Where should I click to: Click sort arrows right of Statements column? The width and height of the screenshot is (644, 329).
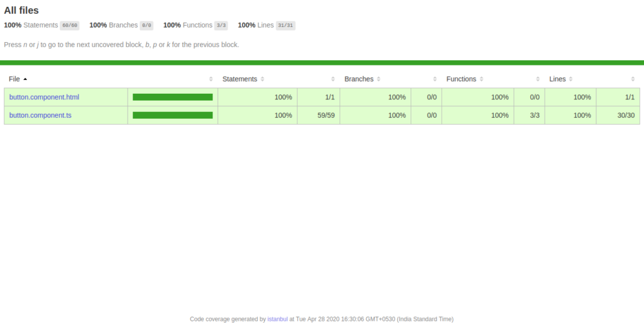[x=333, y=79]
